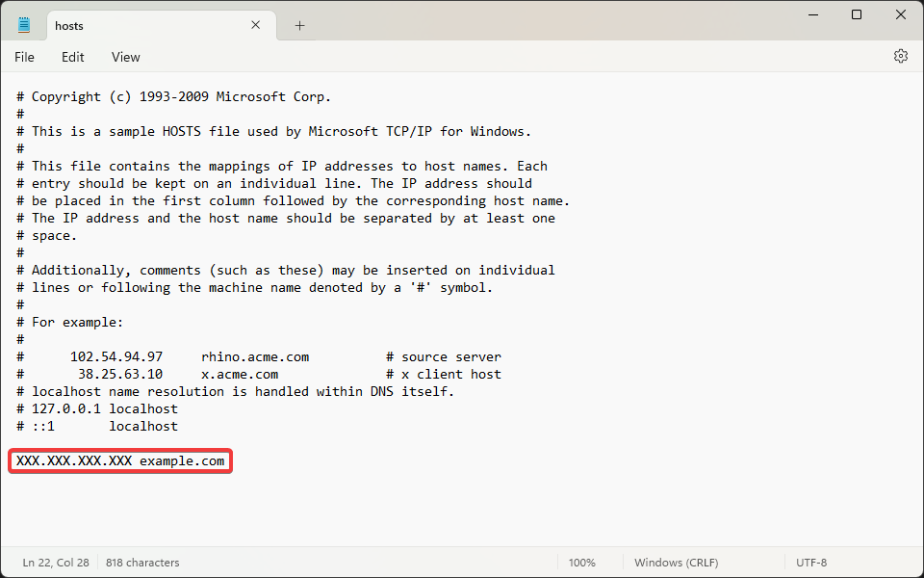Click the 818 characters count in status bar
This screenshot has height=578, width=924.
click(142, 563)
